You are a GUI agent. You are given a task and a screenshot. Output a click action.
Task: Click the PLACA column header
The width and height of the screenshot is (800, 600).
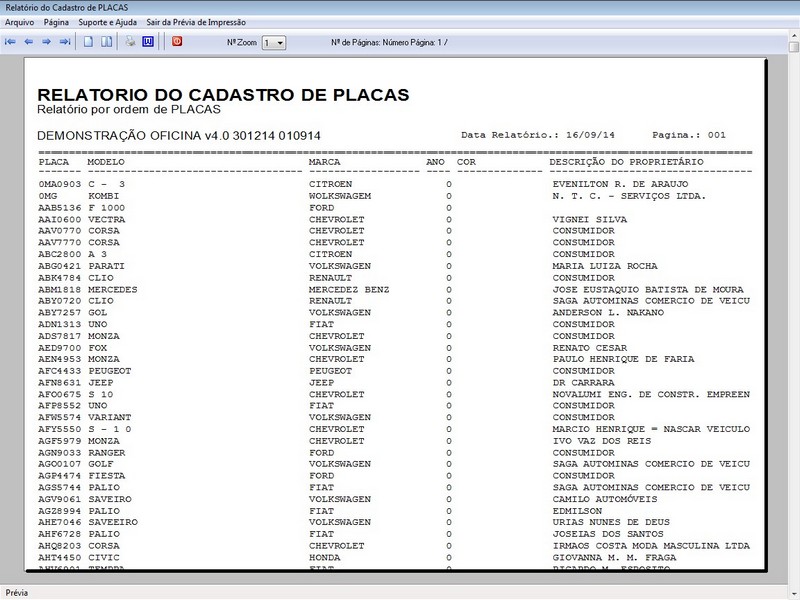point(54,162)
